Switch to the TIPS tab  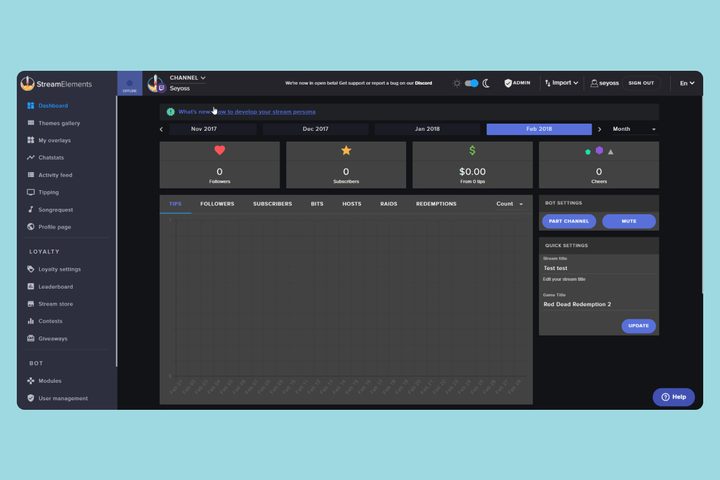click(x=175, y=204)
